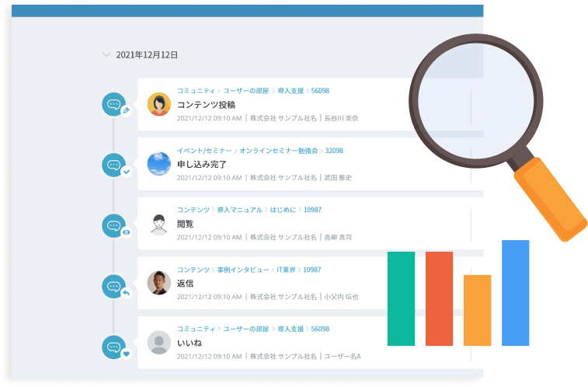This screenshot has width=588, height=387.
Task: Click the user name 武田 雅史
Action: point(338,178)
